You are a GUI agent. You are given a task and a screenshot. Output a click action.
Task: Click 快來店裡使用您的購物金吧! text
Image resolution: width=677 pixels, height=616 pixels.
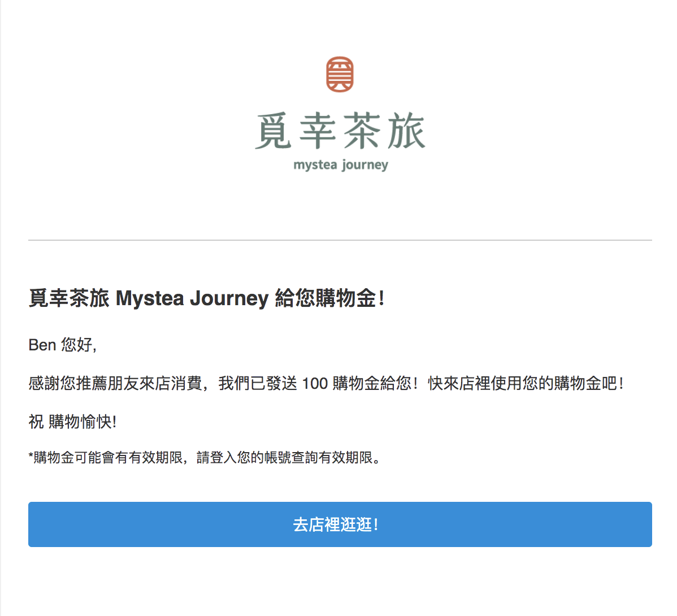[526, 383]
